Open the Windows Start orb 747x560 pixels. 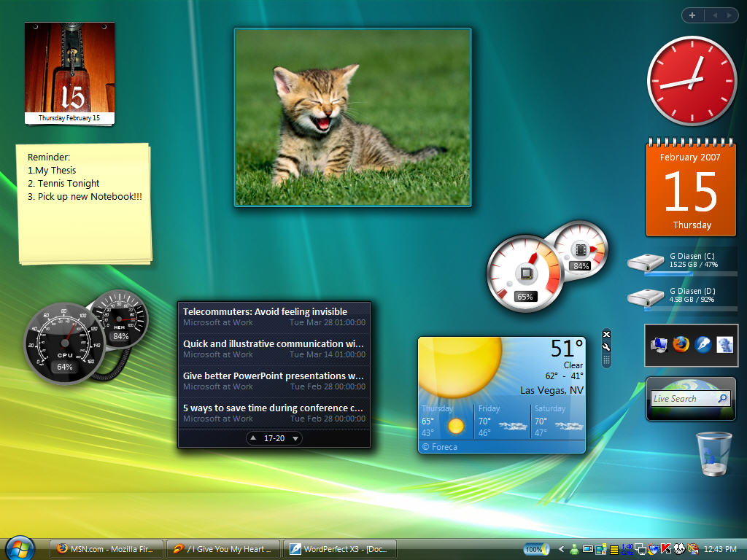(x=20, y=548)
